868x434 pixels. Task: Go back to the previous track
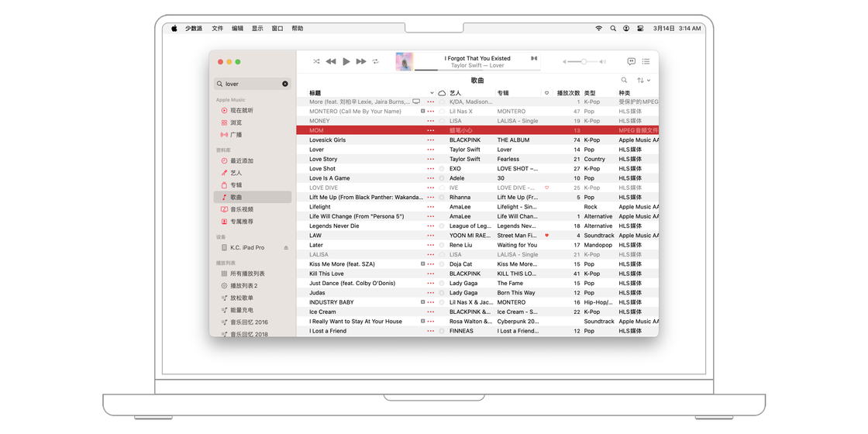pos(331,61)
